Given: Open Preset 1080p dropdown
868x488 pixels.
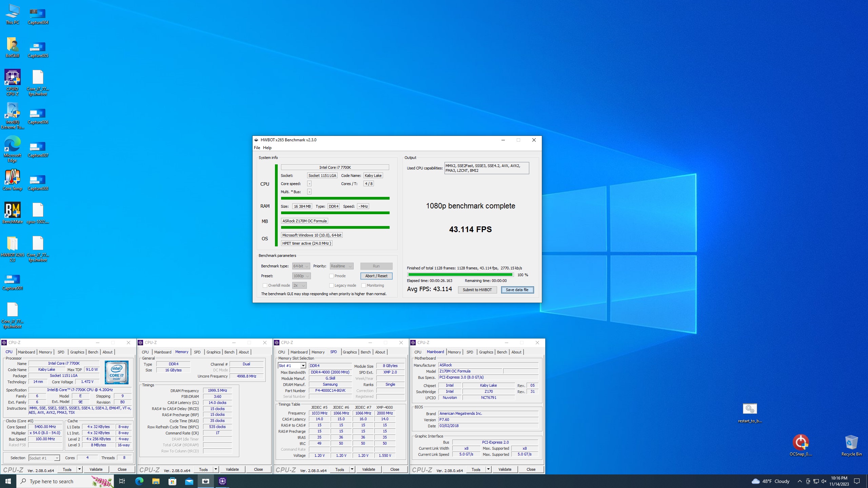Looking at the screenshot, I should coord(301,276).
